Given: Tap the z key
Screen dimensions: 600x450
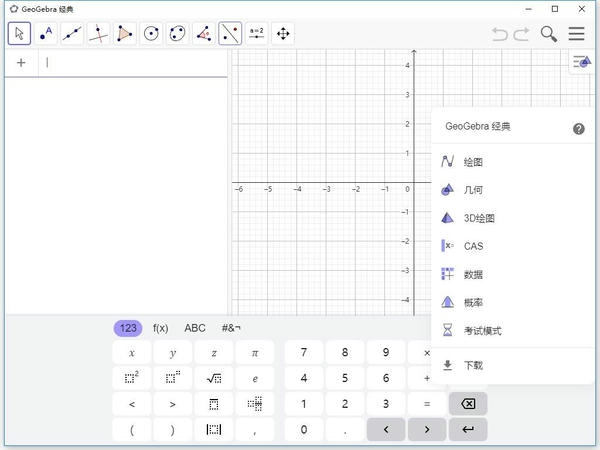Looking at the screenshot, I should [214, 353].
